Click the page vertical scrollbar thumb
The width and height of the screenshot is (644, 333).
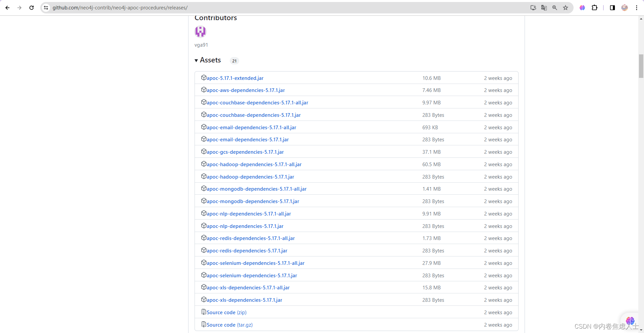point(641,66)
